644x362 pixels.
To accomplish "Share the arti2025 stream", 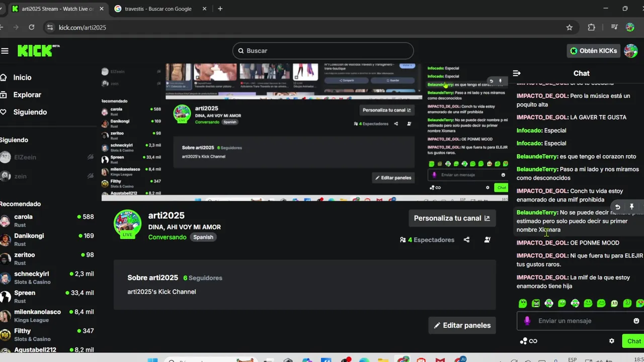I will pos(466,240).
